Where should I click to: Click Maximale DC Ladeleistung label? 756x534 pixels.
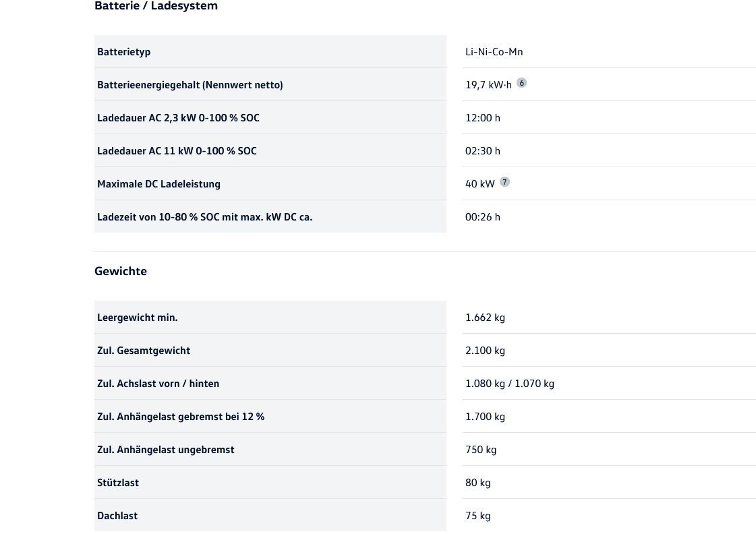click(x=158, y=184)
